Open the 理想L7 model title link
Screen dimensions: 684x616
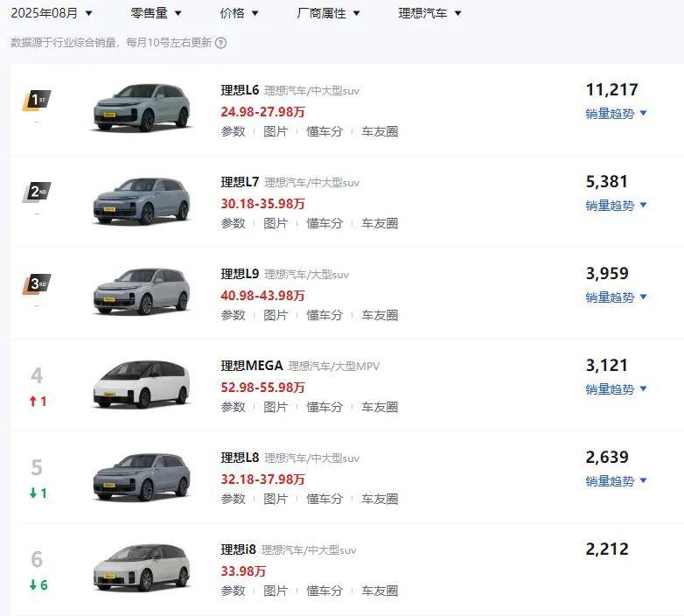tap(240, 182)
